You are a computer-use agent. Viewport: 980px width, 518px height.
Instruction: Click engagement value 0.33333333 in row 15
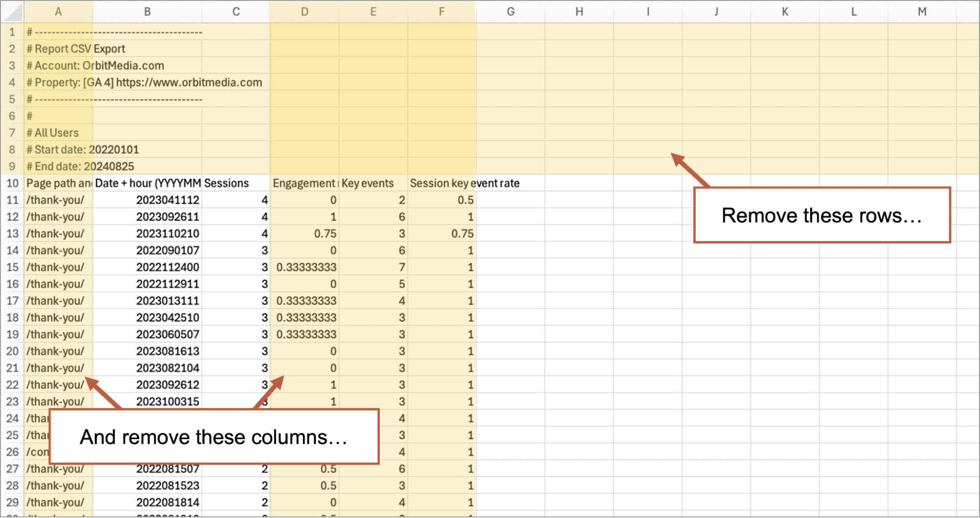click(x=304, y=267)
